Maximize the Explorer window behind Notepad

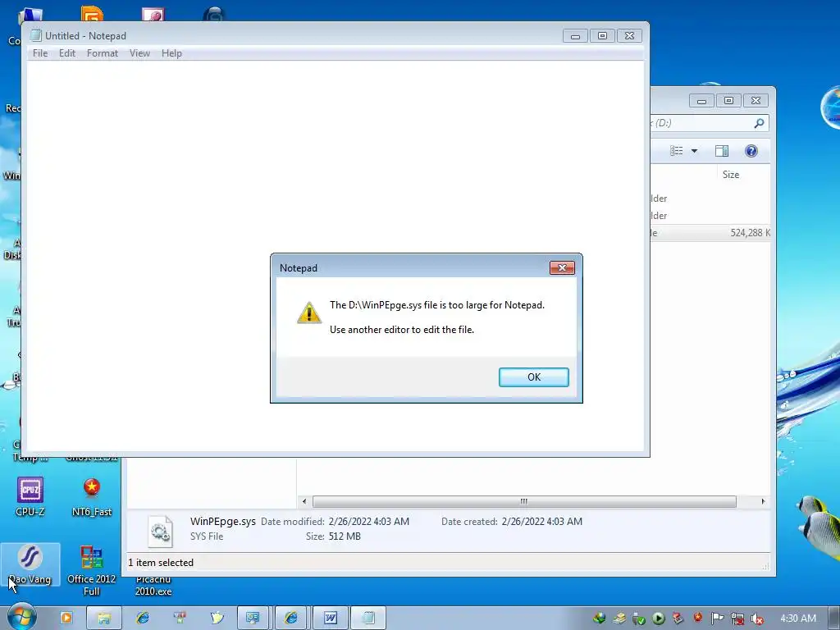point(728,100)
